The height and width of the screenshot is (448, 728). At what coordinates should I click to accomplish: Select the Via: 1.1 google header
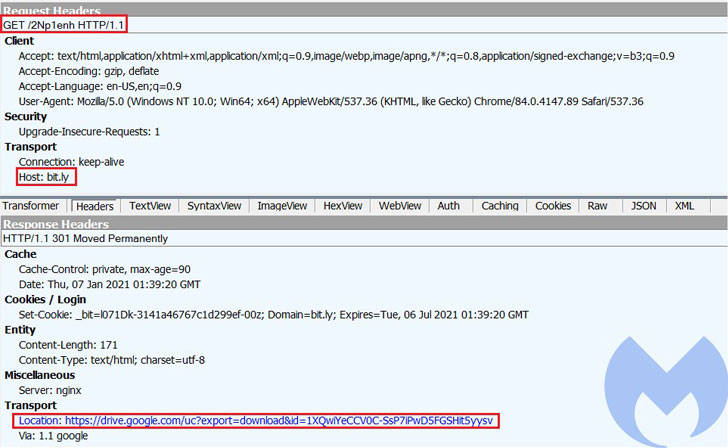(53, 436)
